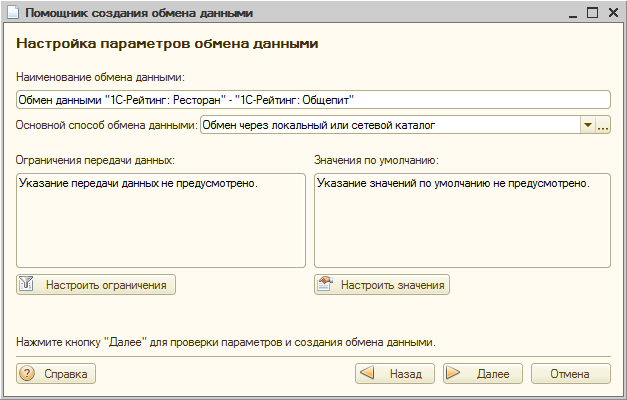
Task: Click inside the Значения по умолчанию text box
Action: tap(461, 220)
